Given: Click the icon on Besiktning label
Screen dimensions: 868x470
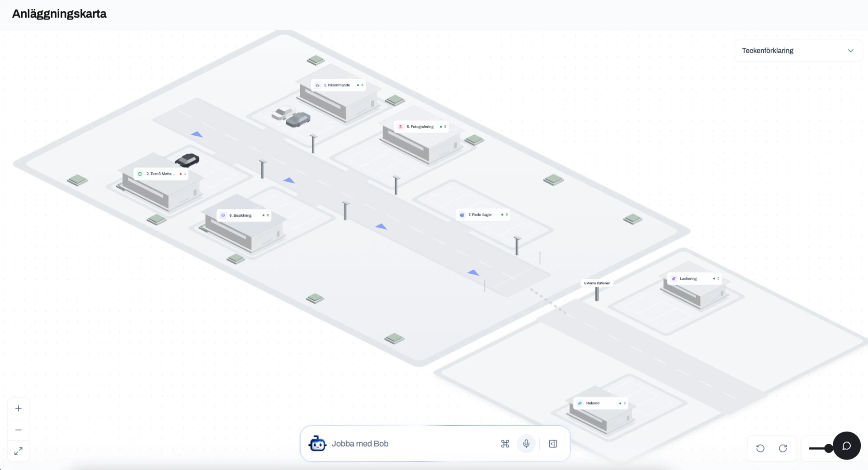Looking at the screenshot, I should [223, 215].
